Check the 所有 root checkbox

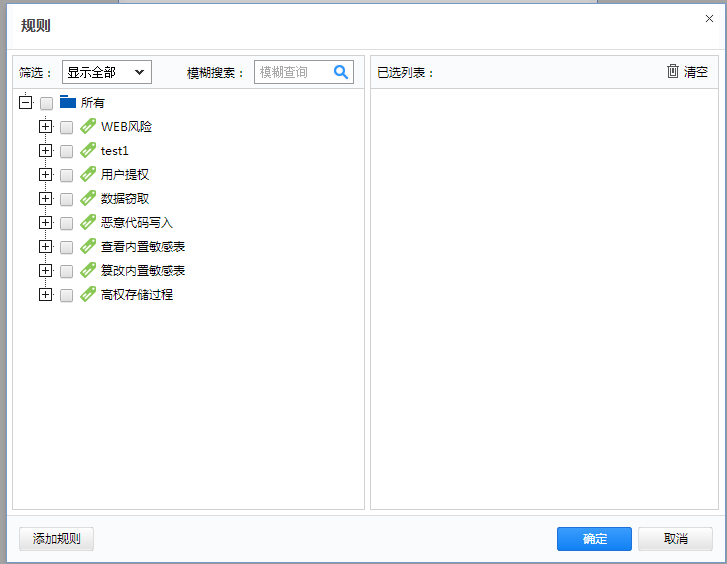point(46,103)
